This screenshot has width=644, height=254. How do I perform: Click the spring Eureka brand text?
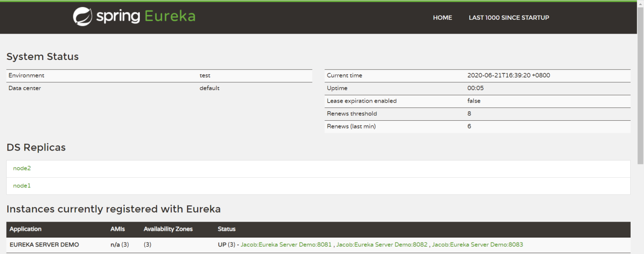[145, 16]
